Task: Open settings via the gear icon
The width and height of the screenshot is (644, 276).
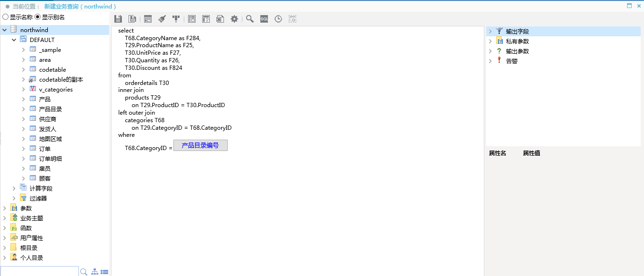Action: coord(234,19)
